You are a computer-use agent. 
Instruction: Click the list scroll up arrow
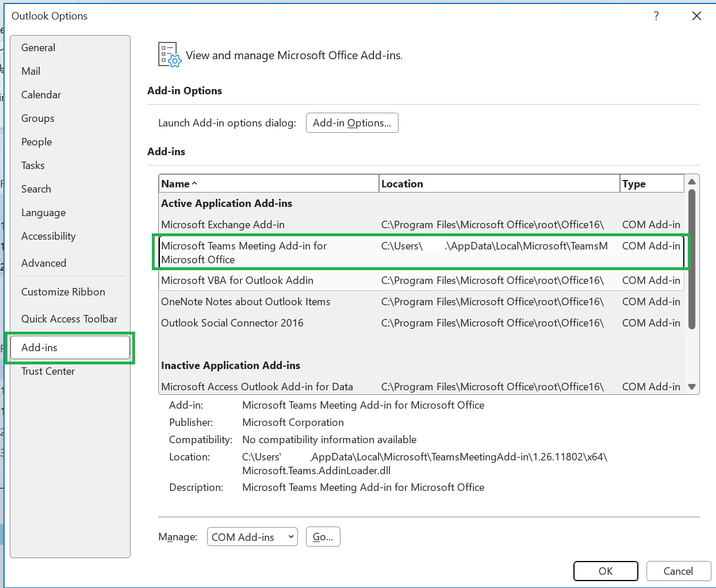point(692,182)
